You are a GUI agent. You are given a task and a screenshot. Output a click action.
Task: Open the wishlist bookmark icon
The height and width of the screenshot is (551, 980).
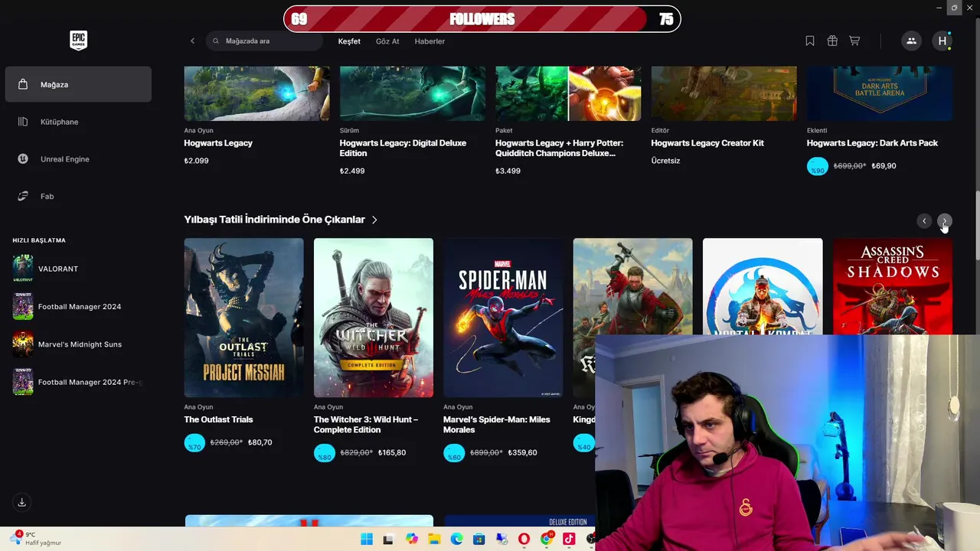[x=810, y=41]
